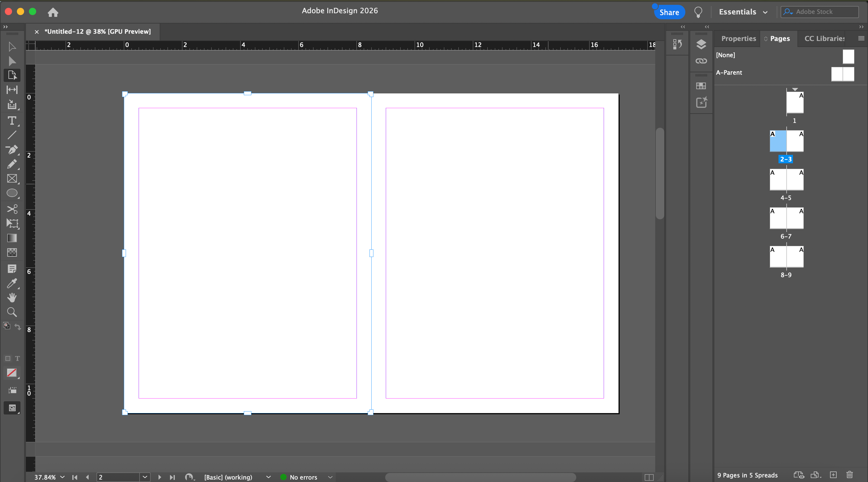This screenshot has height=482, width=868.
Task: Open the Links panel icon
Action: click(701, 61)
